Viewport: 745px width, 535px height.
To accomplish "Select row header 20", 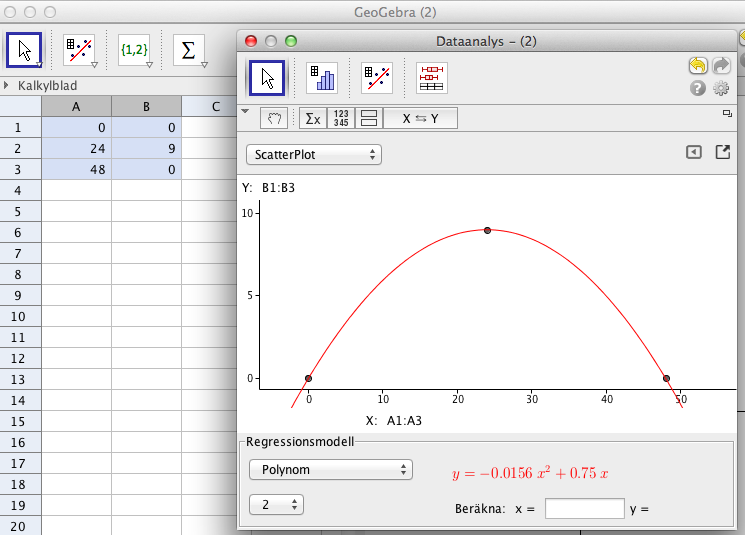I will pyautogui.click(x=20, y=526).
